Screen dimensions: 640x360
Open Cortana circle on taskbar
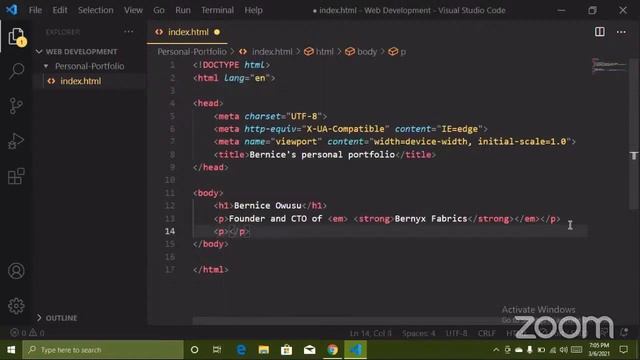195,350
